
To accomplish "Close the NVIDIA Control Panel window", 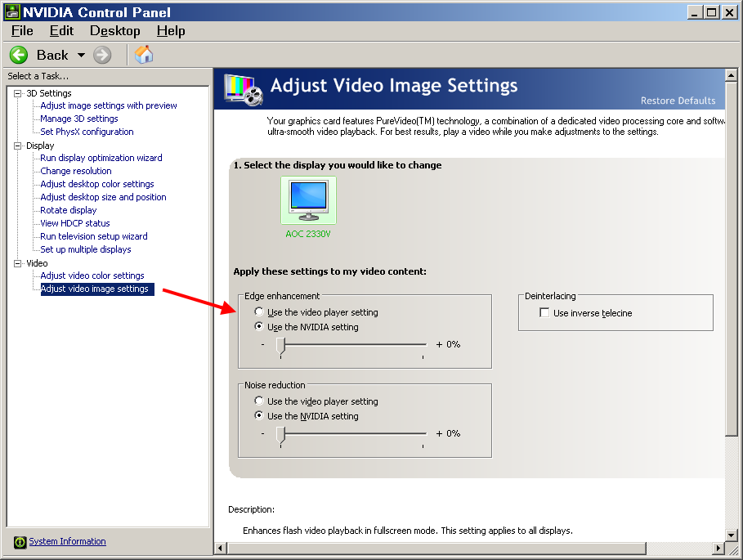I will 729,12.
